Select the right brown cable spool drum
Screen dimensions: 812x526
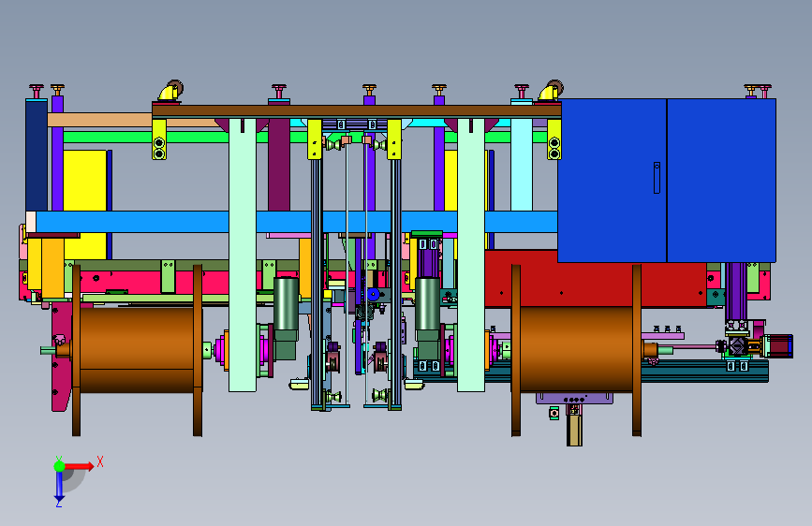point(576,349)
